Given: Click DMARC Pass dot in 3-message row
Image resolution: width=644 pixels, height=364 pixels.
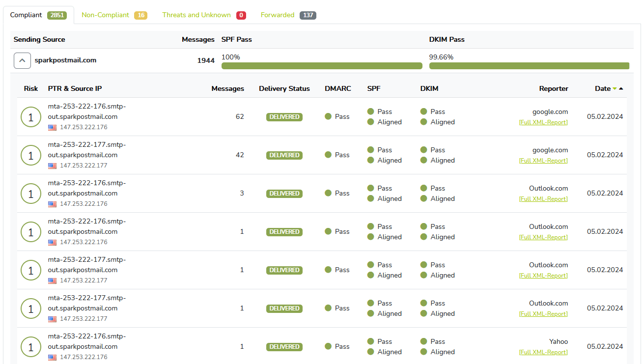Looking at the screenshot, I should (328, 194).
